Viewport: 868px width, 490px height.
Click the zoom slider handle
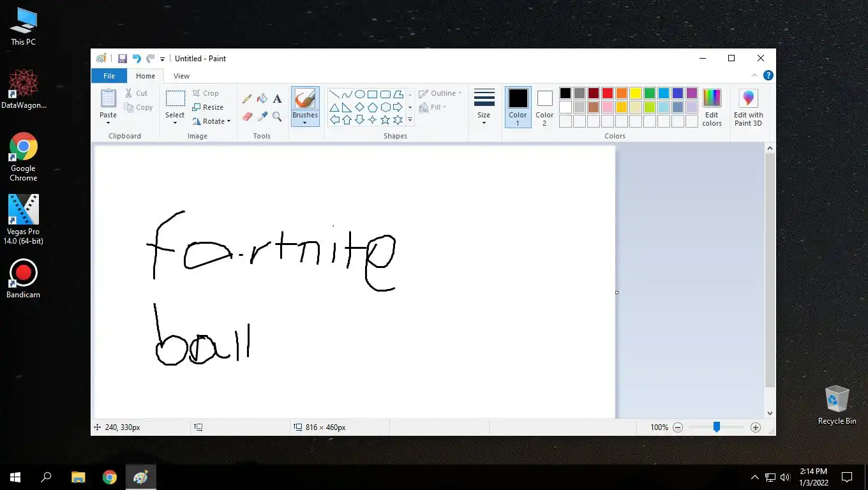coord(717,427)
